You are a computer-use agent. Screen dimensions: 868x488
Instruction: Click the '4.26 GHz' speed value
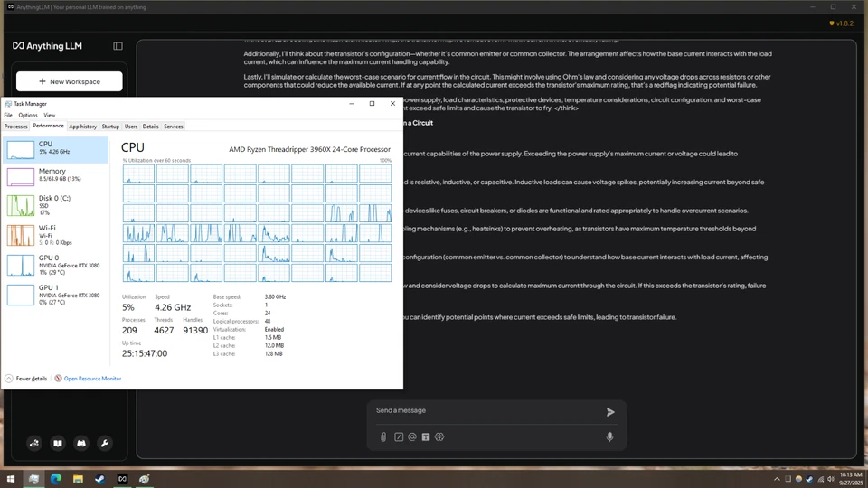[173, 307]
